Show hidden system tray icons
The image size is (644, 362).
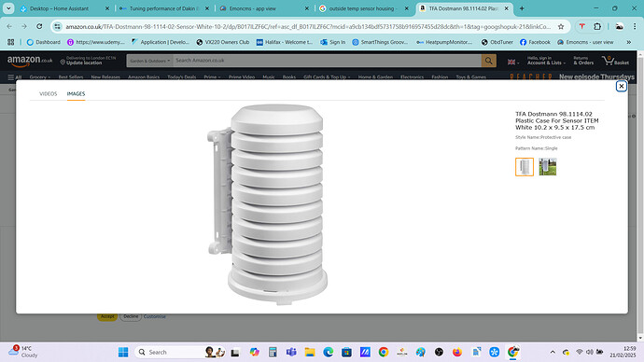pyautogui.click(x=553, y=352)
